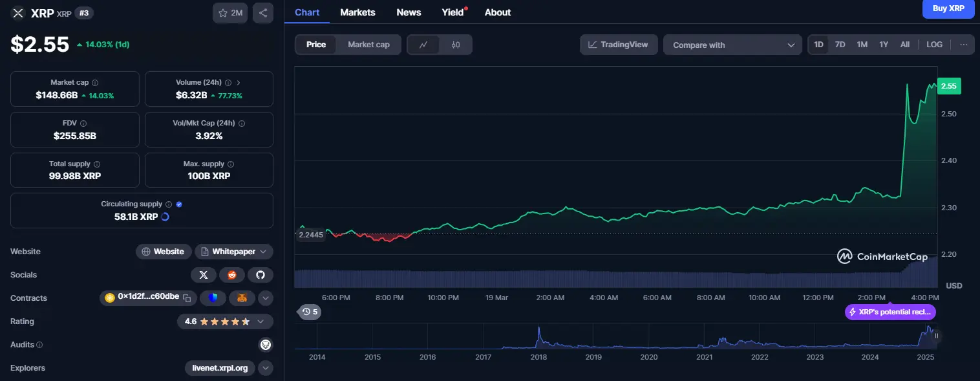Open the livenet.xrpl.org explorer link
This screenshot has width=980, height=381.
220,368
